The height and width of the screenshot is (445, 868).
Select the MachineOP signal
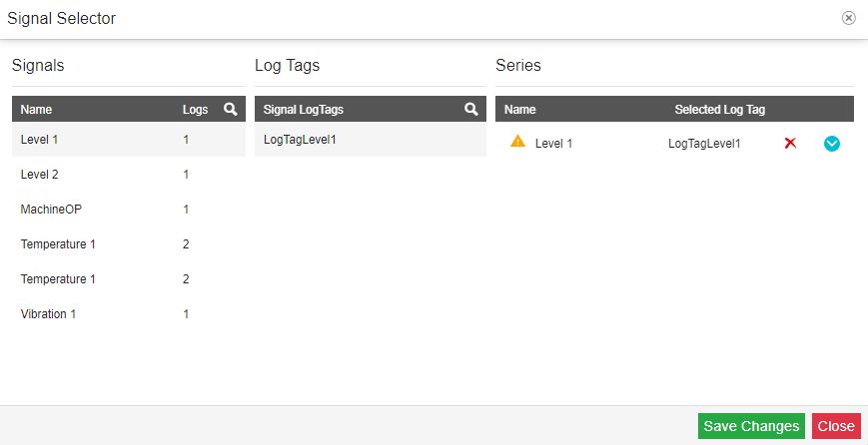tap(129, 209)
